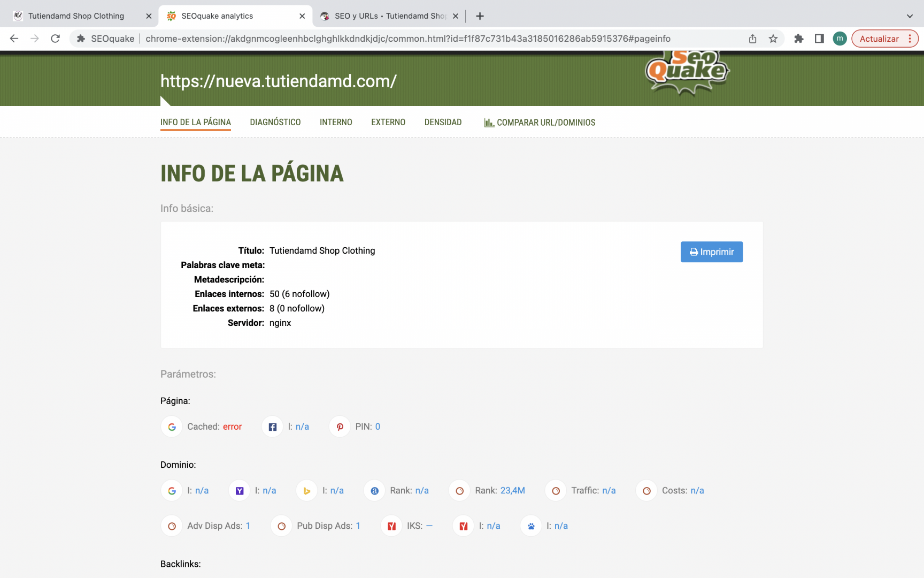
Task: Switch to SEO y URLs browser tab
Action: pos(390,16)
